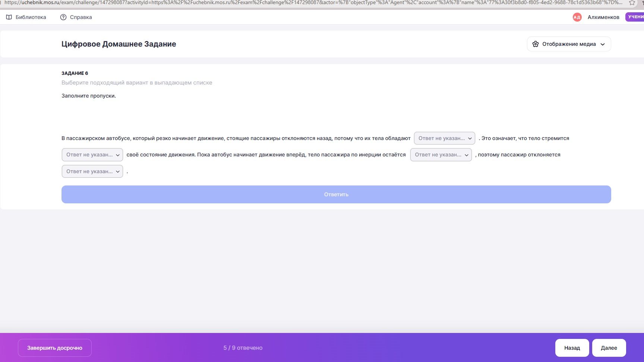This screenshot has height=362, width=644.
Task: Click 'Выберите подходящий вариант в выпадающем списке' hint
Action: coord(137,83)
